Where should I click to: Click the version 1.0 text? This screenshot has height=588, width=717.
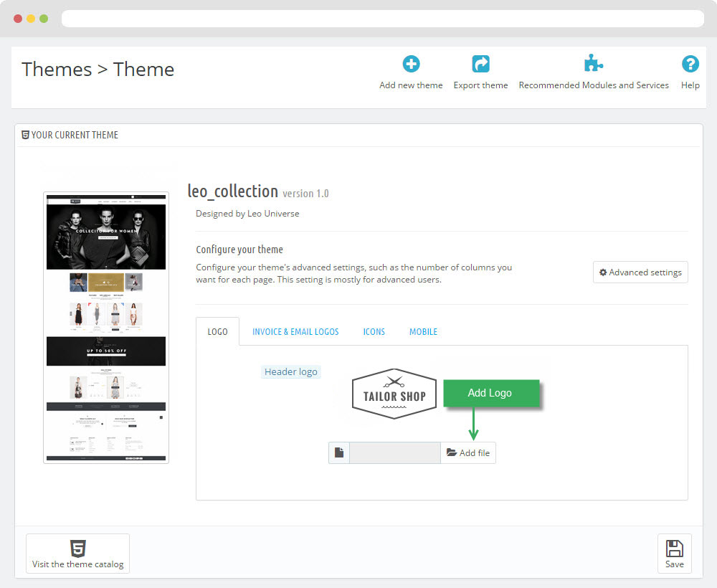pos(305,194)
